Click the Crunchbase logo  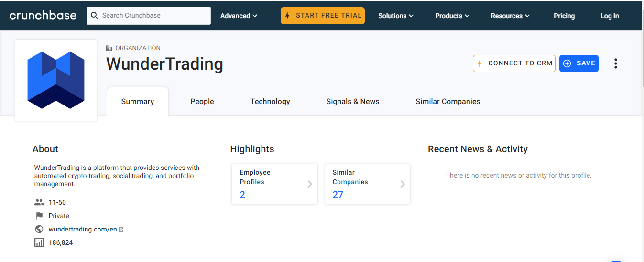(43, 15)
